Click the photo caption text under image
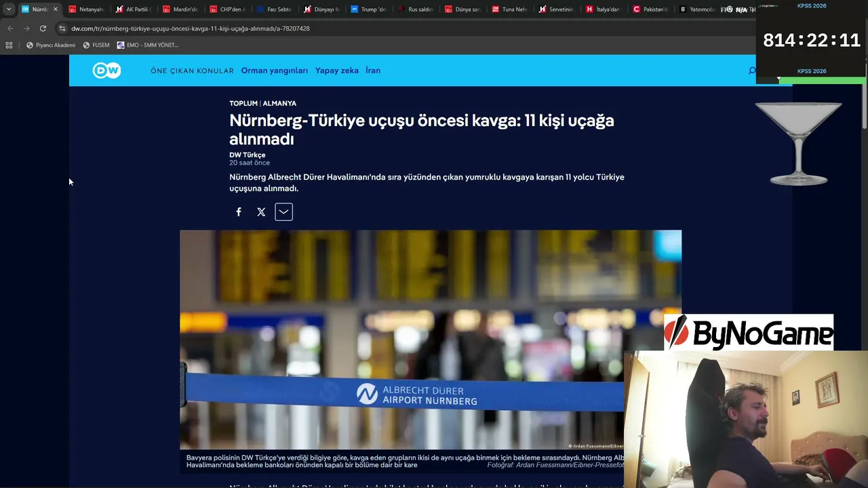The width and height of the screenshot is (868, 488). tap(405, 462)
